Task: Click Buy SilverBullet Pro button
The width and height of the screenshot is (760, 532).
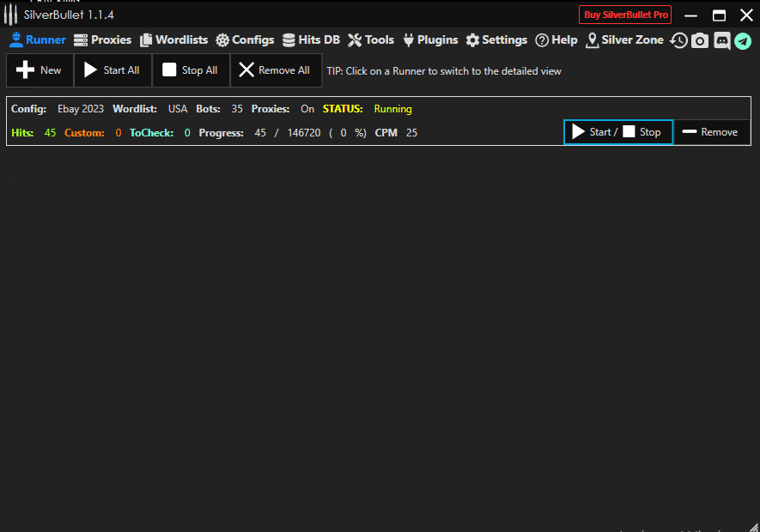Action: pyautogui.click(x=625, y=15)
